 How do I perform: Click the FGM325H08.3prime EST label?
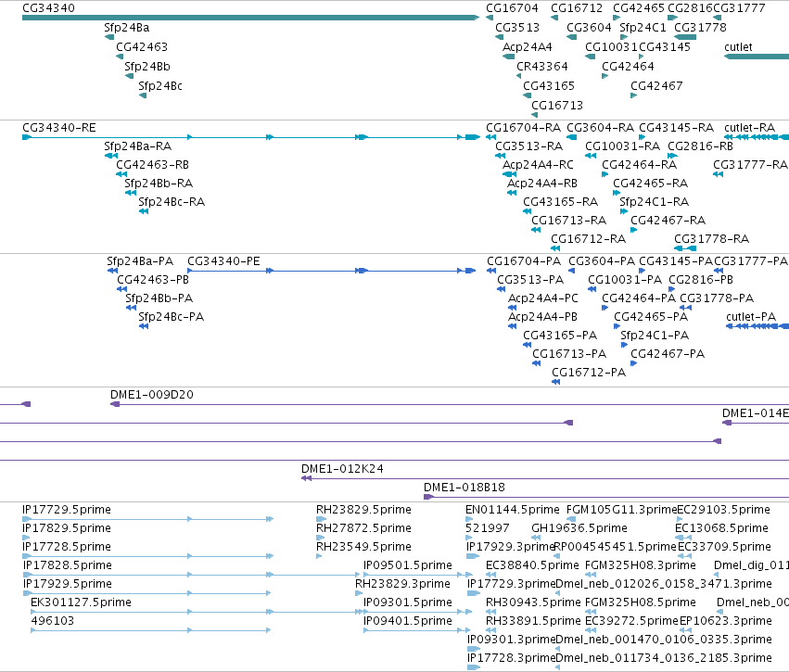pyautogui.click(x=640, y=565)
